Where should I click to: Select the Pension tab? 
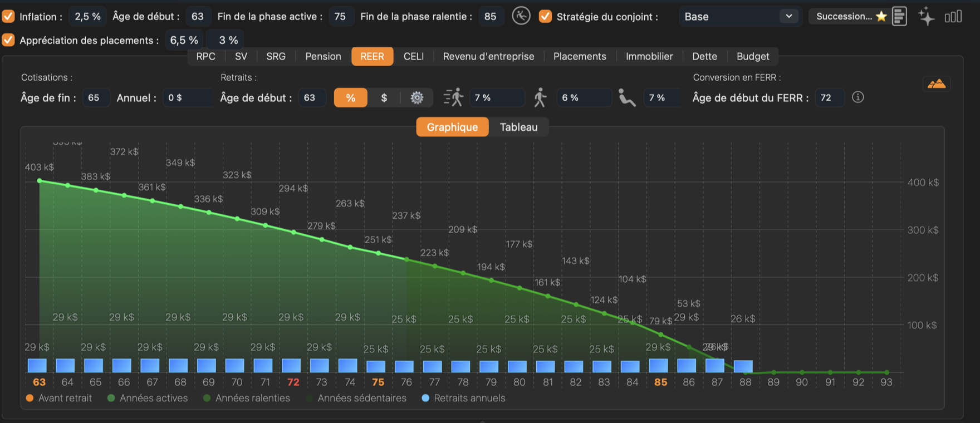point(323,56)
